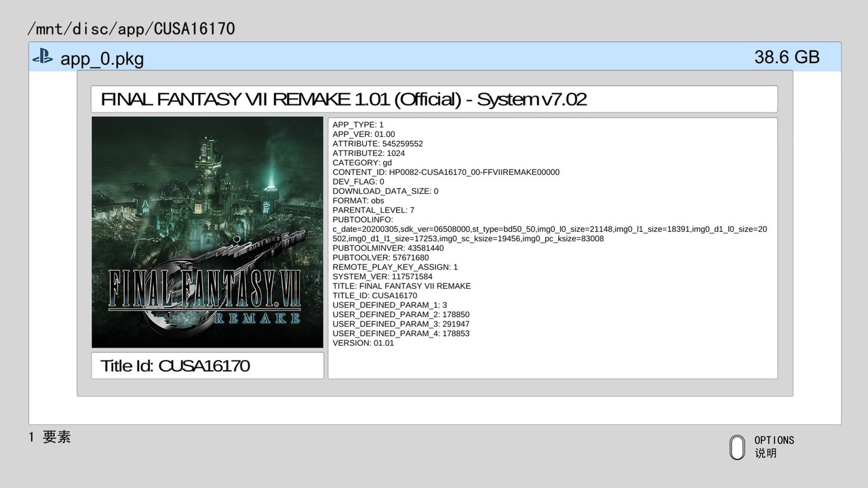Click the Title Id: CUSA16170 box
The width and height of the screenshot is (868, 488).
(x=208, y=366)
